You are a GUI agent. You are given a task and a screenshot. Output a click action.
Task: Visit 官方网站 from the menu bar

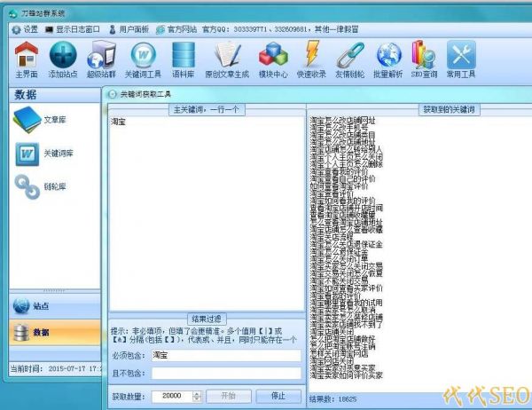176,29
